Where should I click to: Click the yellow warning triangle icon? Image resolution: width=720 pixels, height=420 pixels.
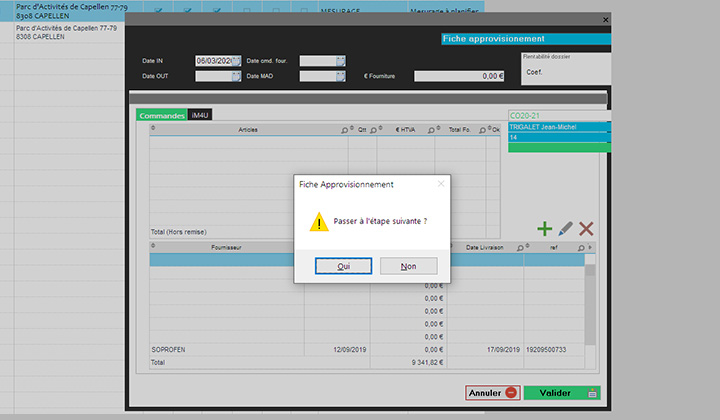tap(317, 221)
